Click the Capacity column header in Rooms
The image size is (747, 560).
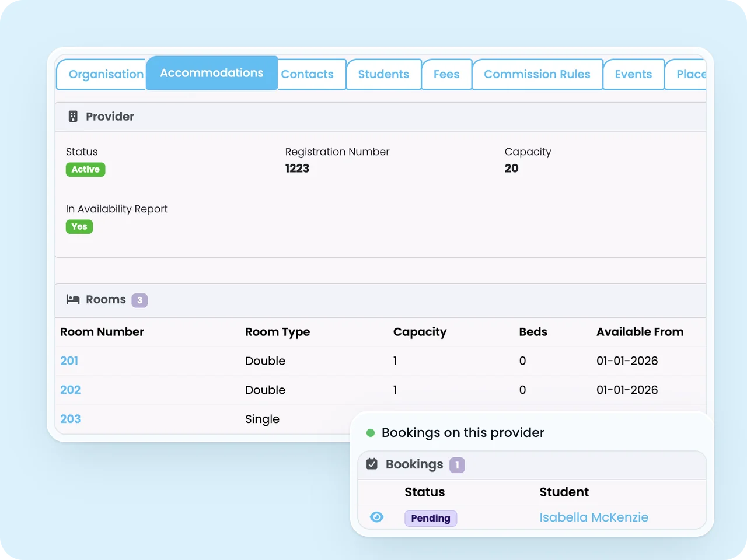pos(420,332)
